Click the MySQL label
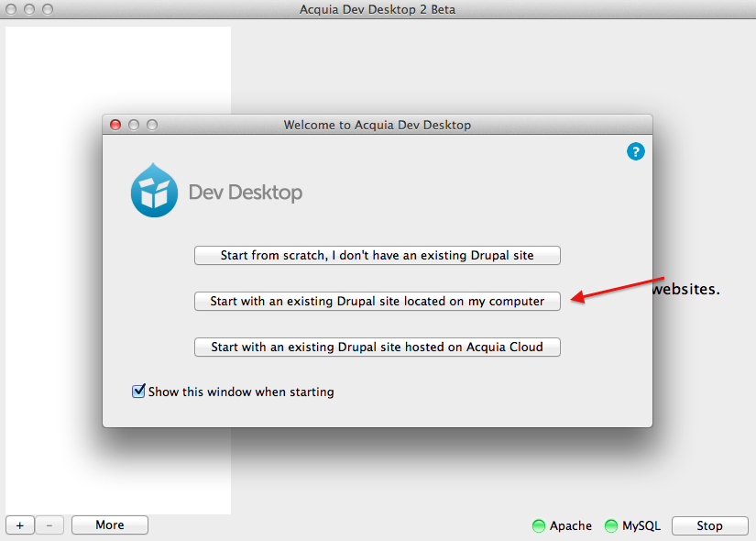Screen dimensions: 756x541 tap(641, 525)
